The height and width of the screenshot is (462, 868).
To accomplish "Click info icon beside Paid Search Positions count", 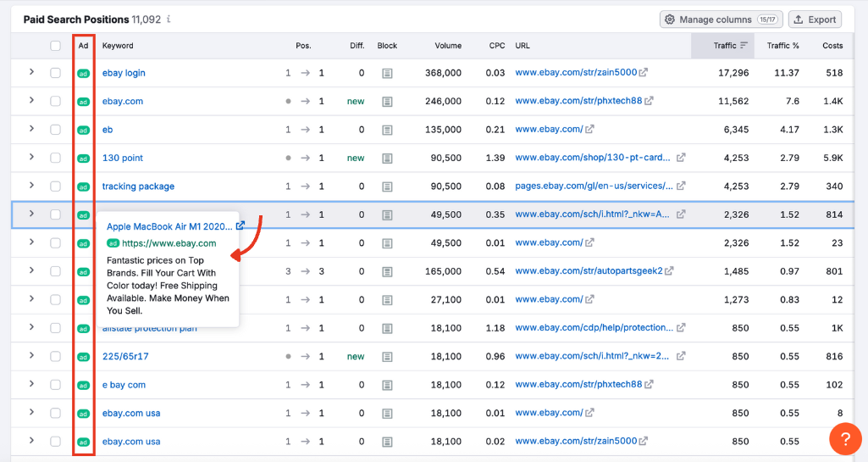I will point(169,19).
